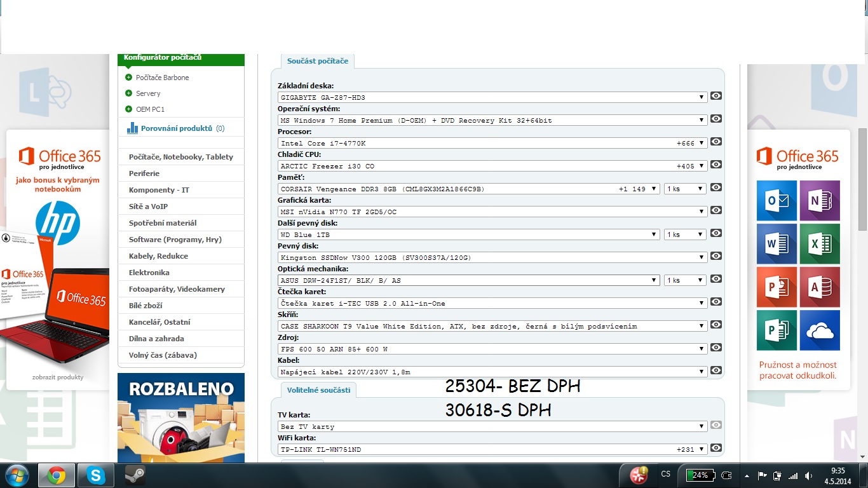Click the page vertical scrollbar thumb

863,180
